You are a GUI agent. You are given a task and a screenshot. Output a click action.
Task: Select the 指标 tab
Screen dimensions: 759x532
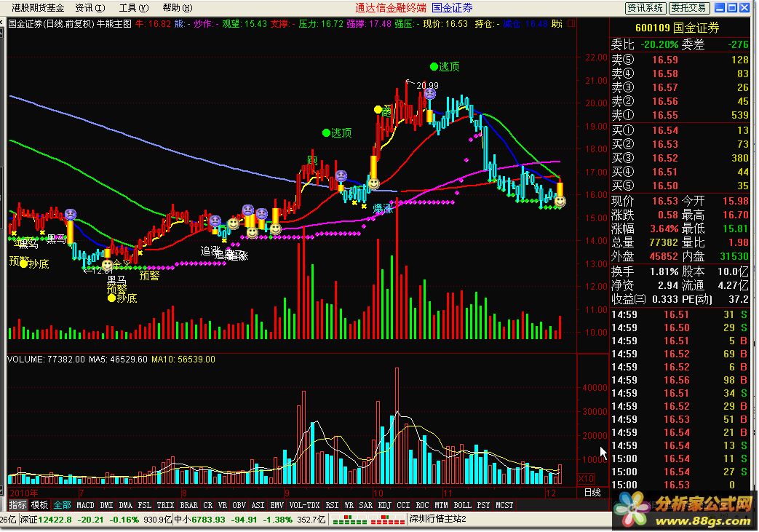18,505
